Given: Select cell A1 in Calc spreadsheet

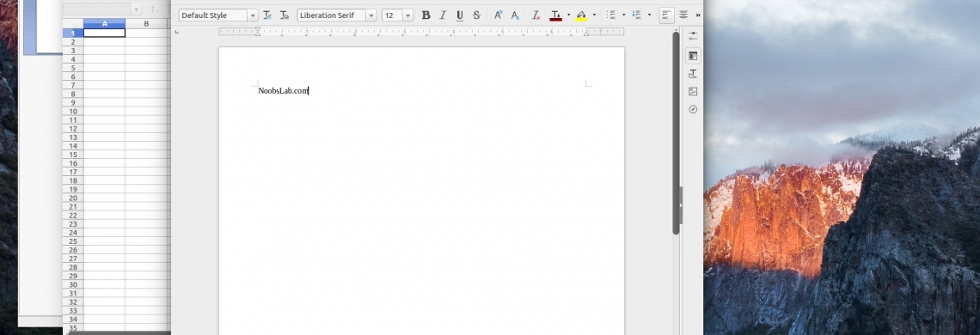Looking at the screenshot, I should pos(104,33).
